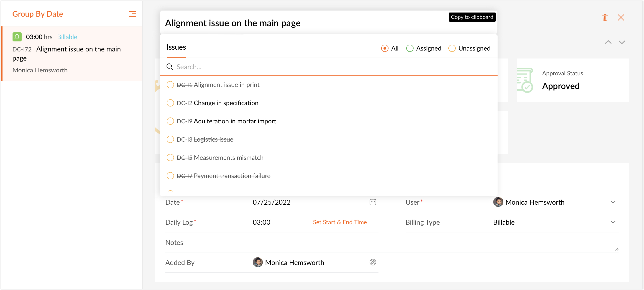Click Set Start & End Time link
The height and width of the screenshot is (290, 644).
[340, 222]
